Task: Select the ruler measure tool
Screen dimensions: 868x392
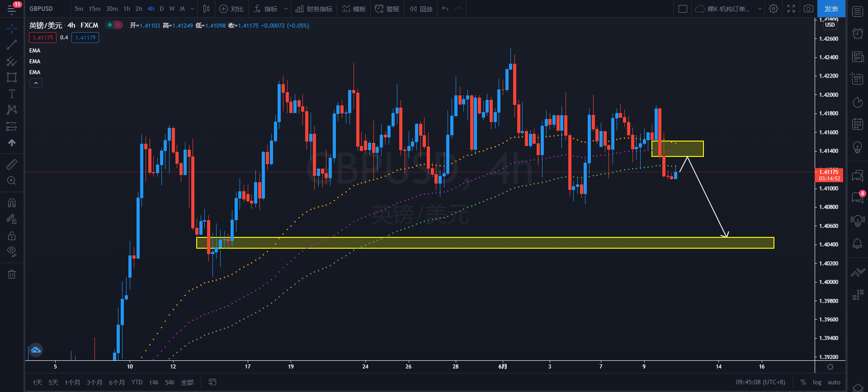Action: (x=12, y=165)
